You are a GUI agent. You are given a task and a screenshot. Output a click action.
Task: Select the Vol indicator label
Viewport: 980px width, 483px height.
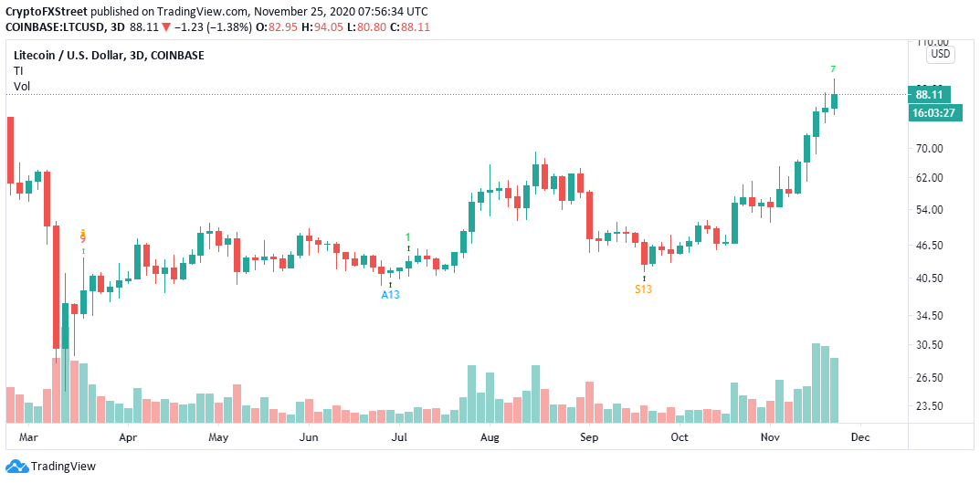(21, 86)
